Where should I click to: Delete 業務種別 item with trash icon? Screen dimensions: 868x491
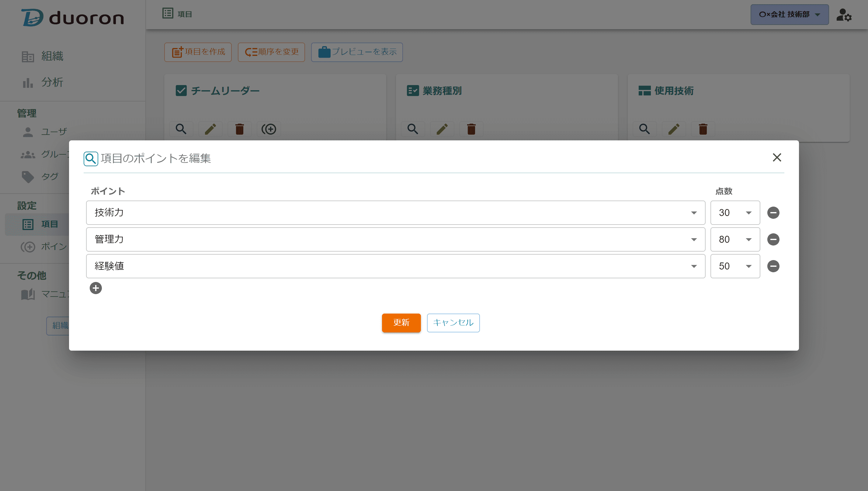click(471, 129)
